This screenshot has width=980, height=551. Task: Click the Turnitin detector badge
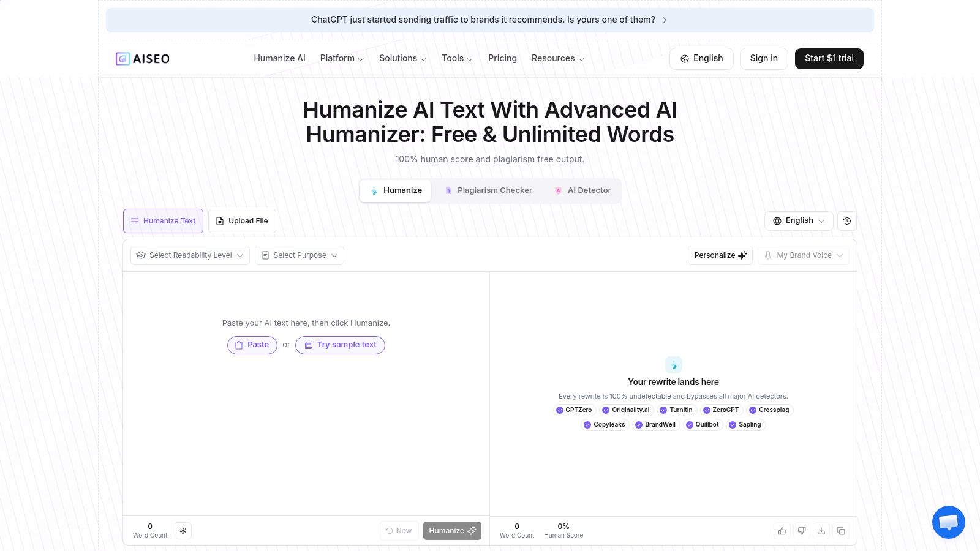click(676, 410)
